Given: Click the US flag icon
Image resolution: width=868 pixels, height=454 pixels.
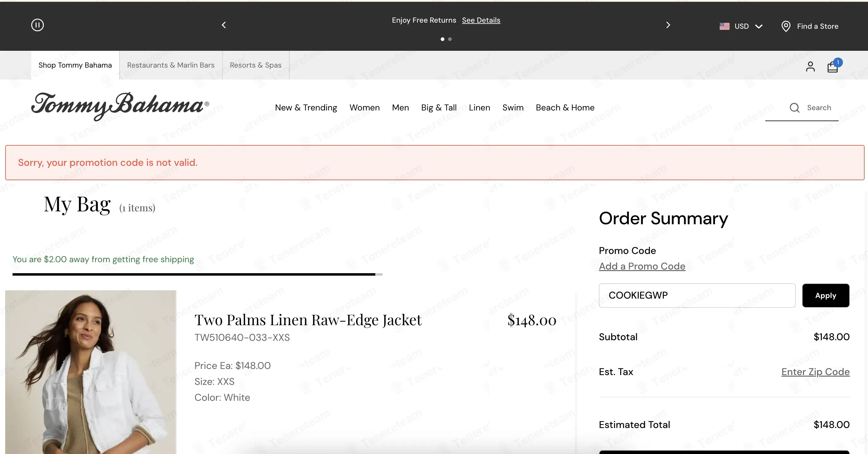Looking at the screenshot, I should [725, 26].
